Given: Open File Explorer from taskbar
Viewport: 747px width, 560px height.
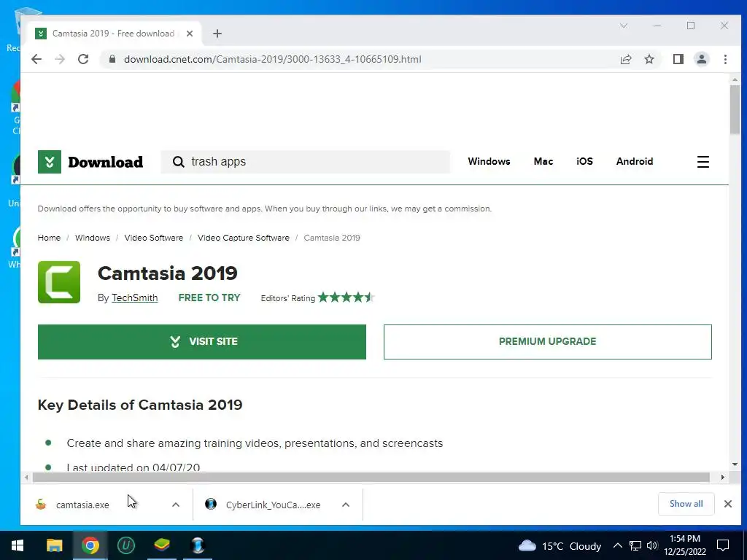Looking at the screenshot, I should (54, 545).
